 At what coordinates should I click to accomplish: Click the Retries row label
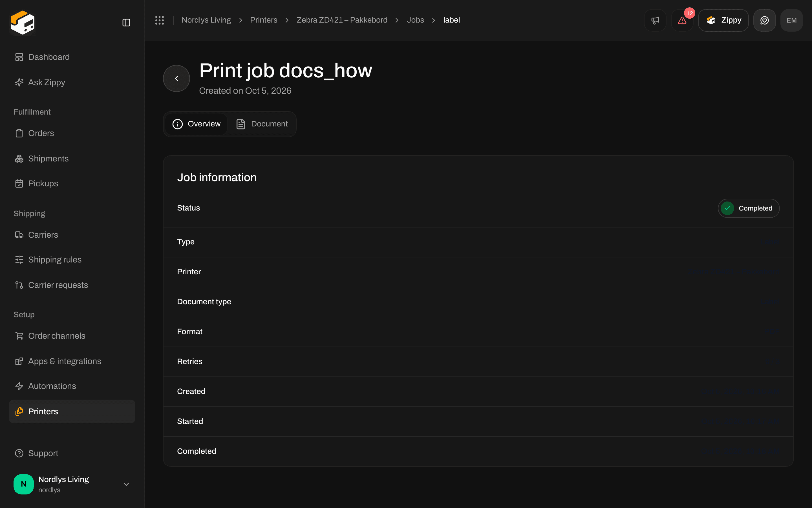[x=189, y=362]
